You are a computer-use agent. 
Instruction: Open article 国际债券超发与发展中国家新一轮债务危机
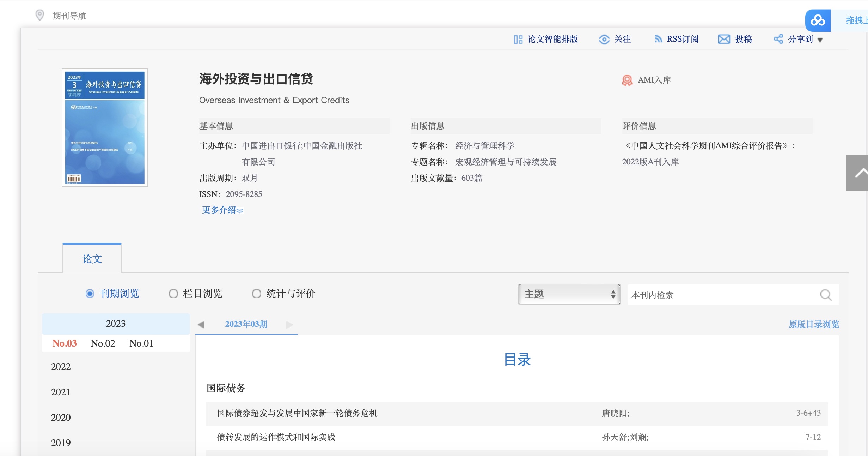click(297, 413)
